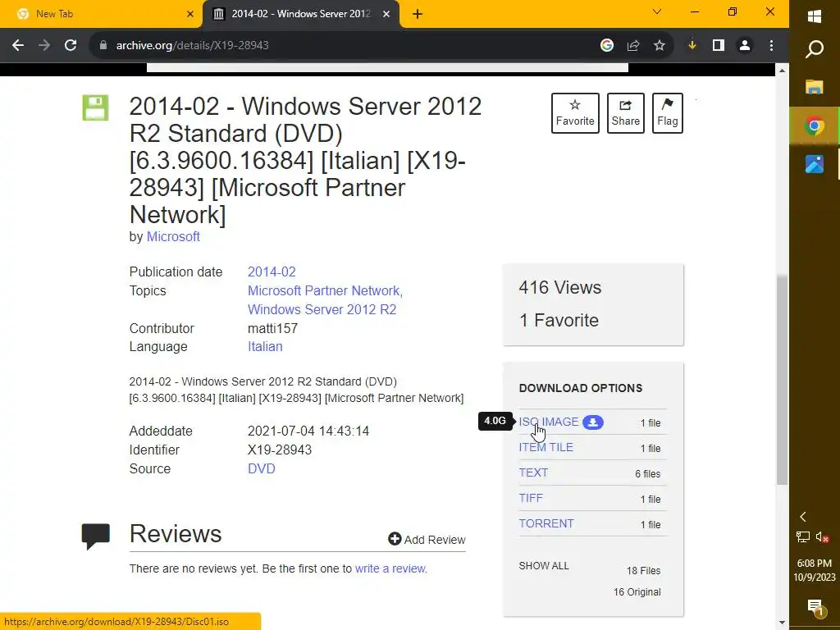Image resolution: width=840 pixels, height=630 pixels.
Task: Open the Italian language link
Action: point(265,347)
